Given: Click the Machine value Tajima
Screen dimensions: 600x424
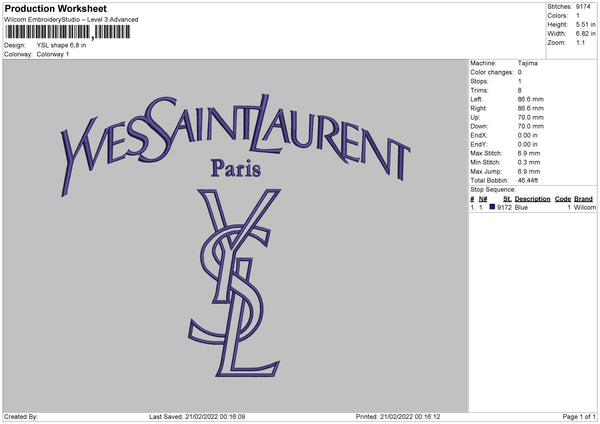Looking at the screenshot, I should tap(528, 63).
